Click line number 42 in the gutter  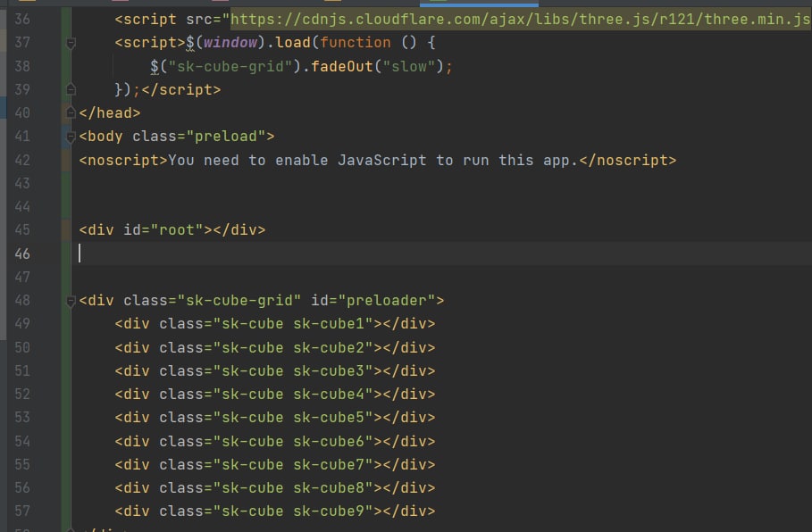click(x=22, y=160)
